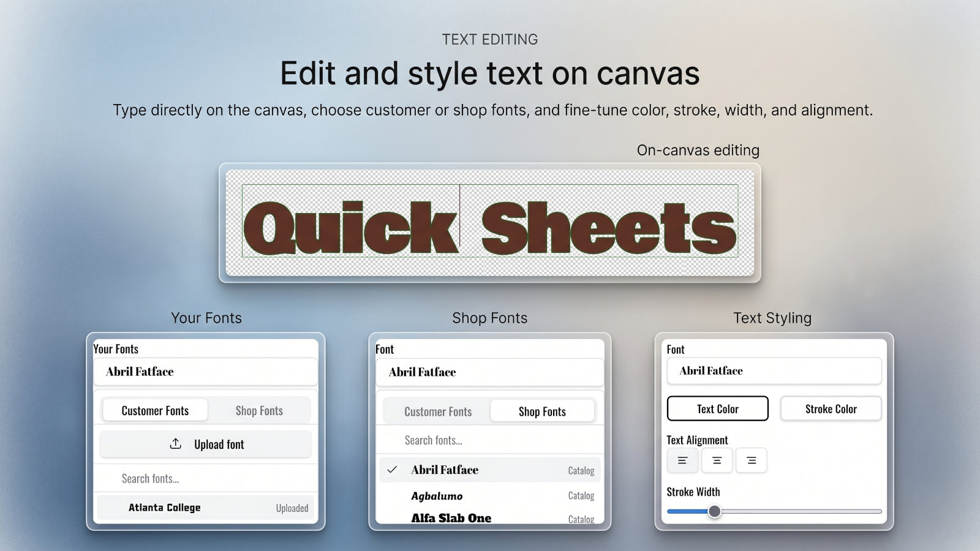Switch to Customer Fonts tab in Your Fonts panel
Viewport: 980px width, 551px height.
point(155,410)
